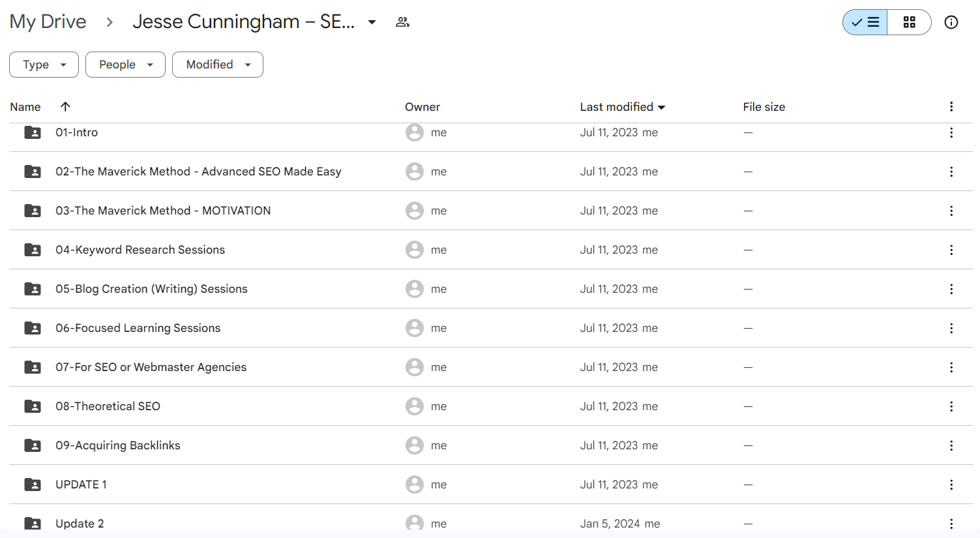Select 03-The Maverick Method - MOTIVATION folder
The height and width of the screenshot is (538, 980).
point(163,211)
